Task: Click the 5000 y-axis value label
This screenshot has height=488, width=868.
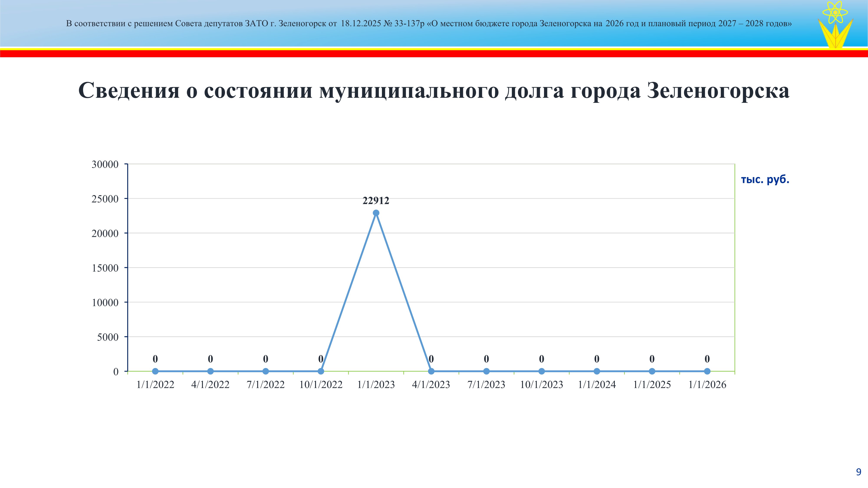Action: [x=108, y=337]
